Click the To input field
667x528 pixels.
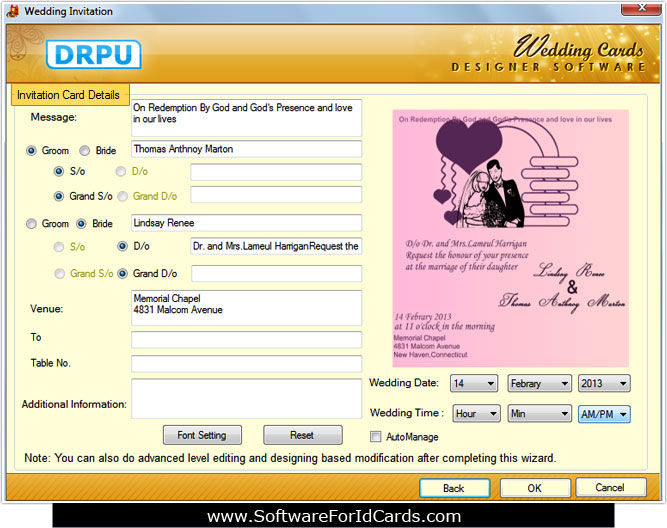pos(246,340)
